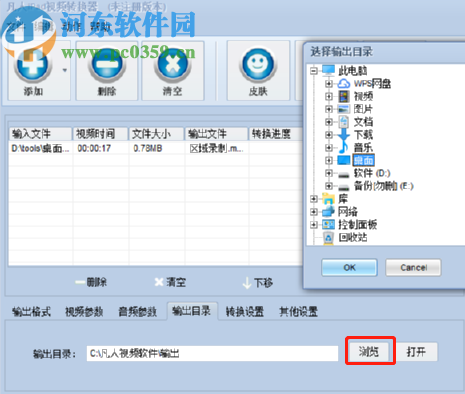Expand the 文档 folder node
The height and width of the screenshot is (394, 465).
coord(329,122)
